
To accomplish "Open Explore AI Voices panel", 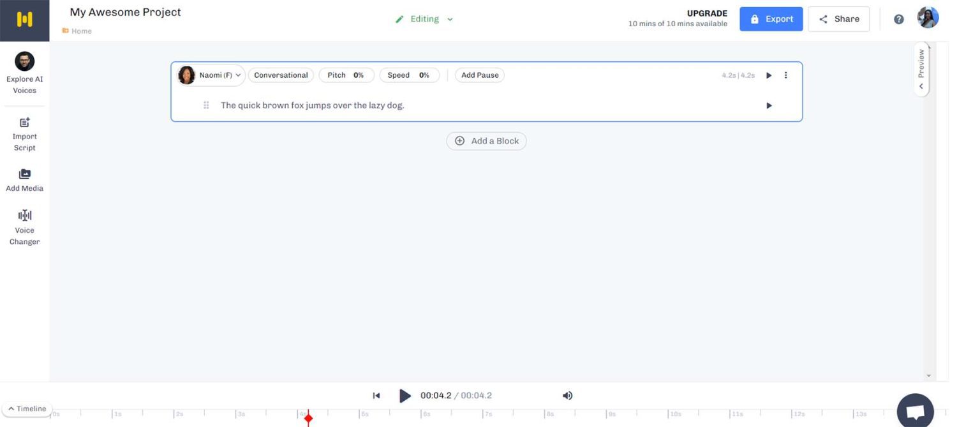I will click(24, 73).
